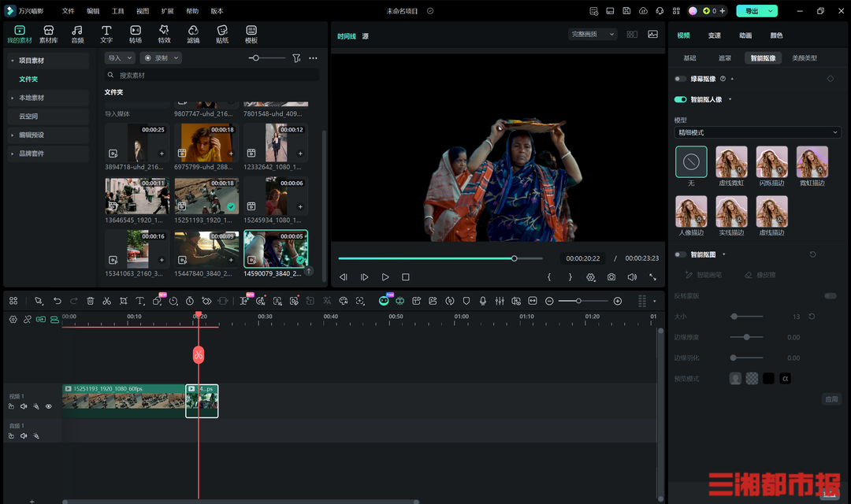
Task: Open the 滤镜 (Filters) panel
Action: tap(193, 34)
